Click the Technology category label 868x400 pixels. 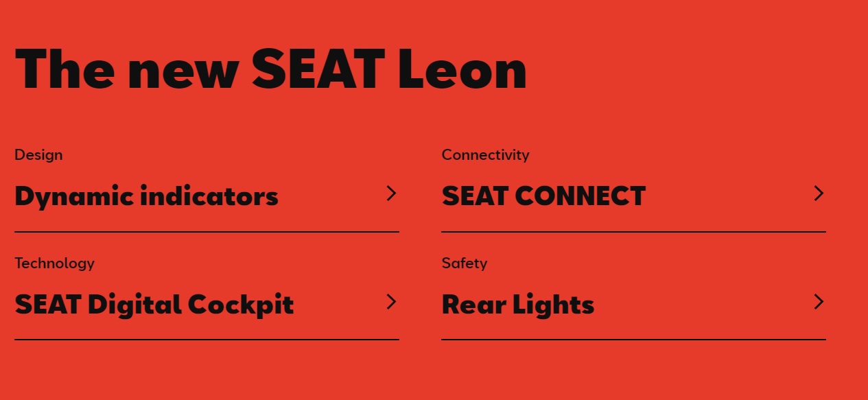click(54, 263)
